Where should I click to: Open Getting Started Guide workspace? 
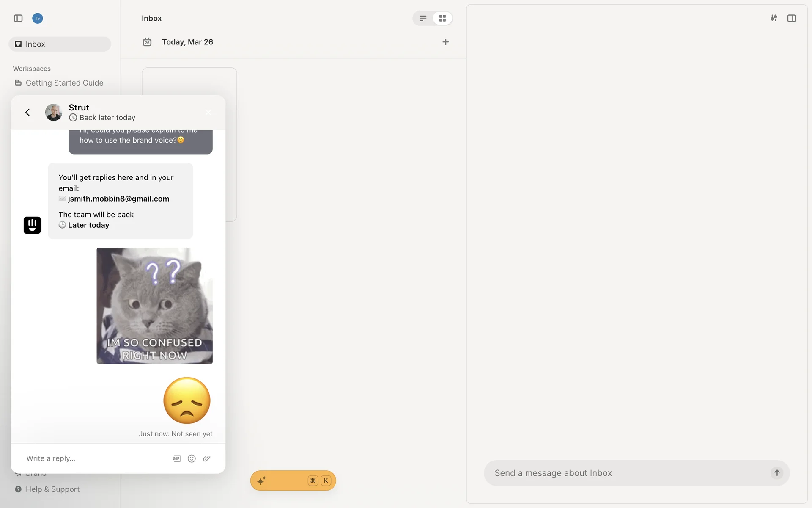[x=64, y=83]
